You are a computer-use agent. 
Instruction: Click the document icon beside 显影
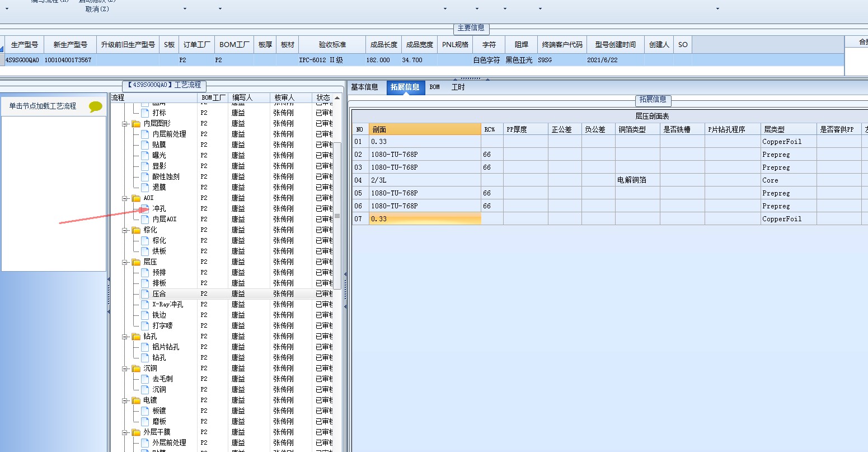146,166
